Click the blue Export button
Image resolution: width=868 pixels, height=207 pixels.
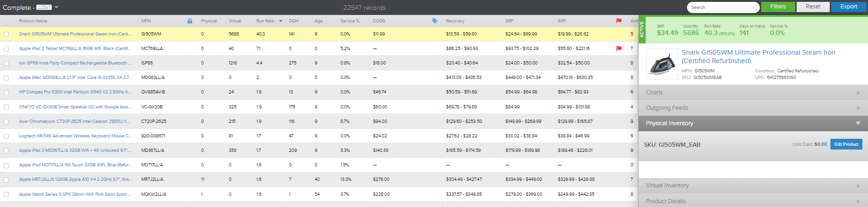849,7
